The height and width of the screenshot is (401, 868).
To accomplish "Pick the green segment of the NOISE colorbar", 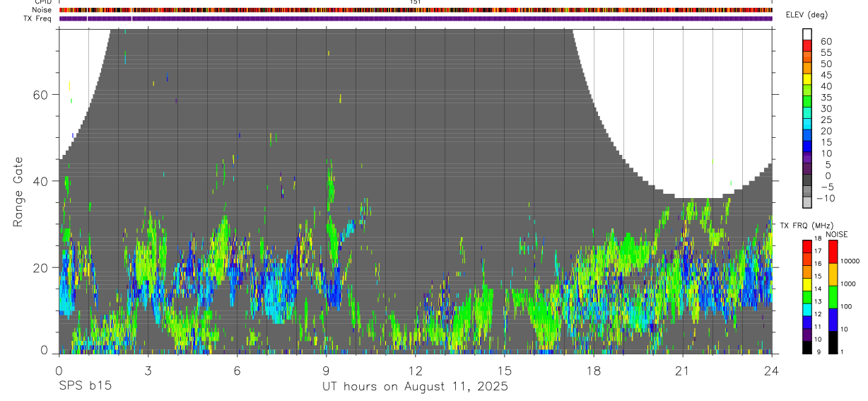I will click(x=833, y=296).
